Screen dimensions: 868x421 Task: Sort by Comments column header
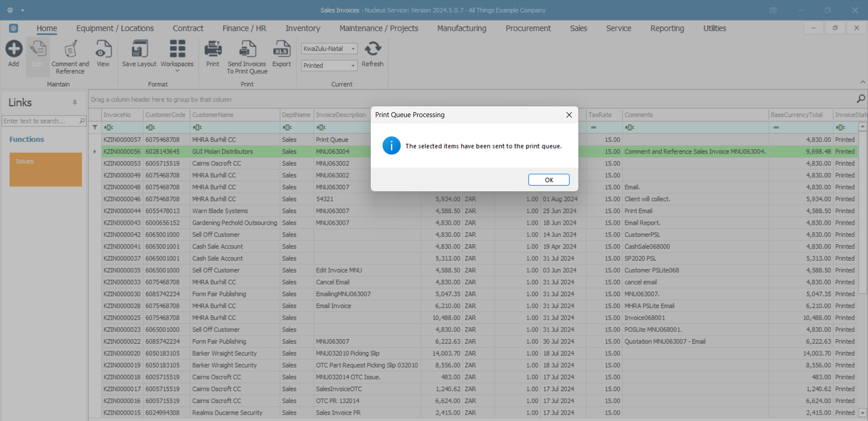pyautogui.click(x=695, y=115)
